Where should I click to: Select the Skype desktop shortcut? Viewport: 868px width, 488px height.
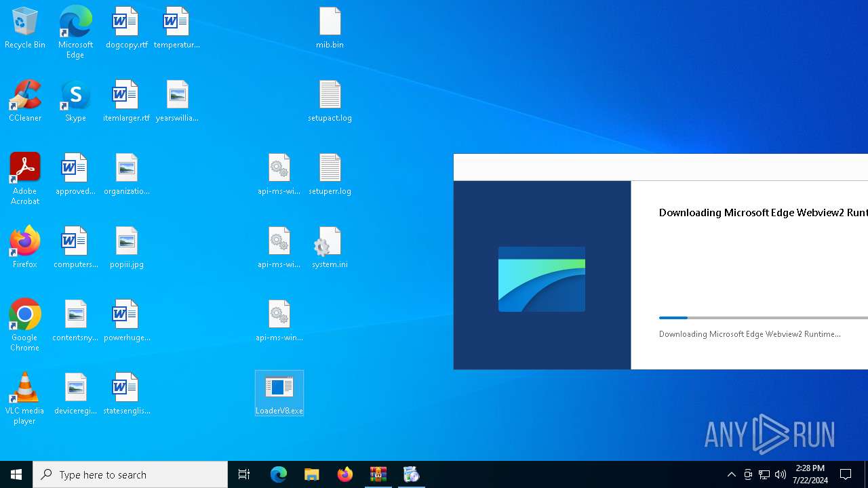(x=75, y=102)
